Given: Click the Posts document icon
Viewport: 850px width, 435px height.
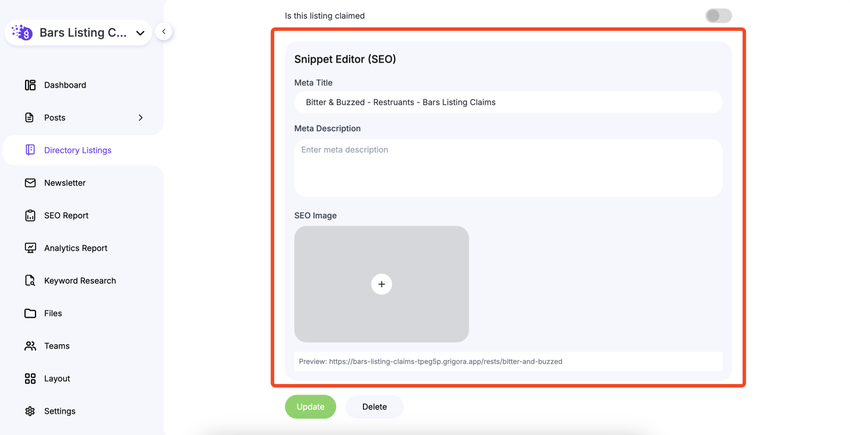Looking at the screenshot, I should tap(30, 118).
